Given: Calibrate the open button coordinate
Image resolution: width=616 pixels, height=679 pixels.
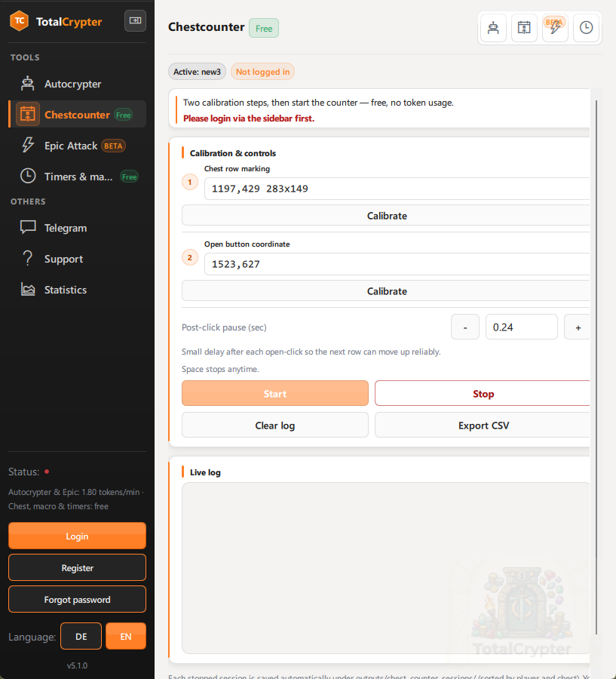Looking at the screenshot, I should pos(386,290).
